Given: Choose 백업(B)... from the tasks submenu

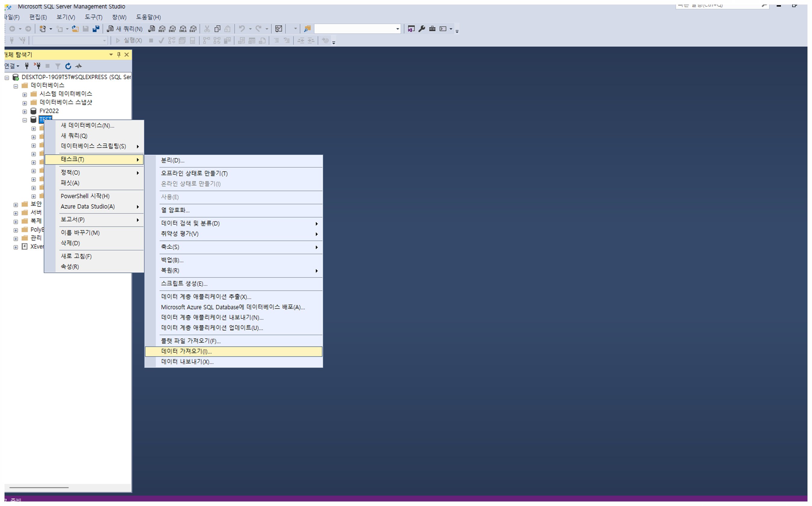Looking at the screenshot, I should click(x=172, y=260).
